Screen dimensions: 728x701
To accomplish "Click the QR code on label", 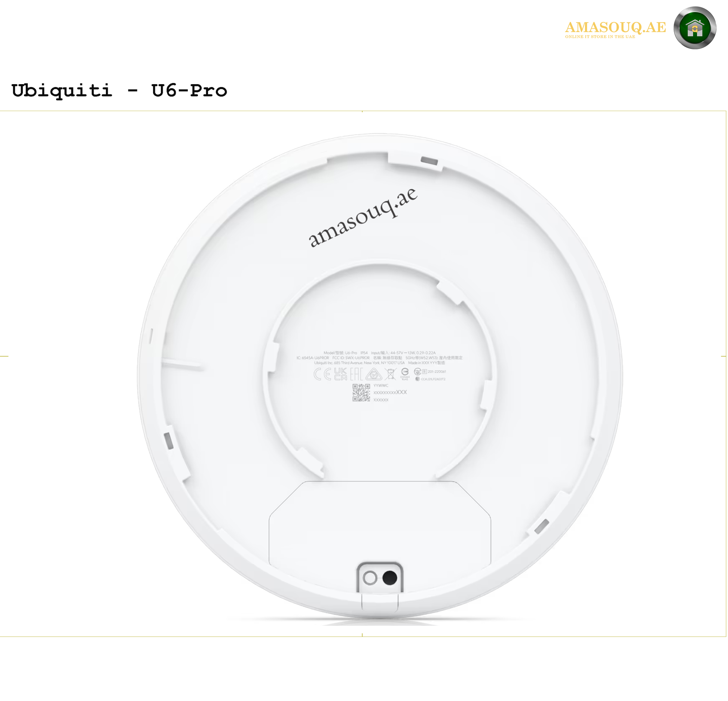I will tap(361, 393).
